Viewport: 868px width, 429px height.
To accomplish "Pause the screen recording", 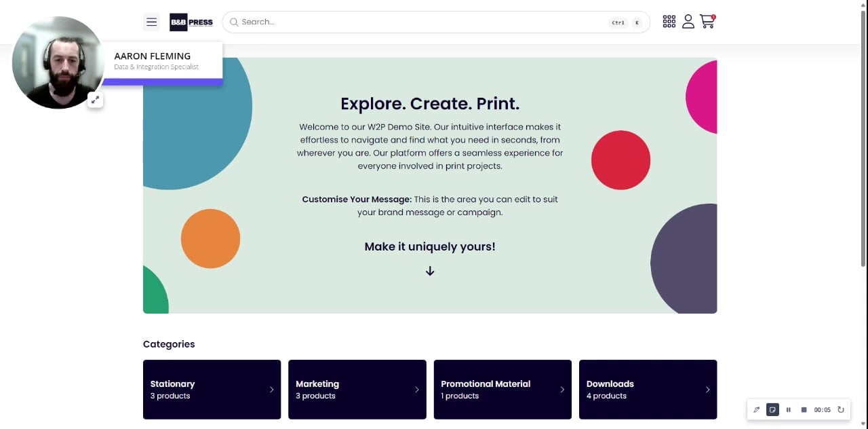I will pos(789,410).
